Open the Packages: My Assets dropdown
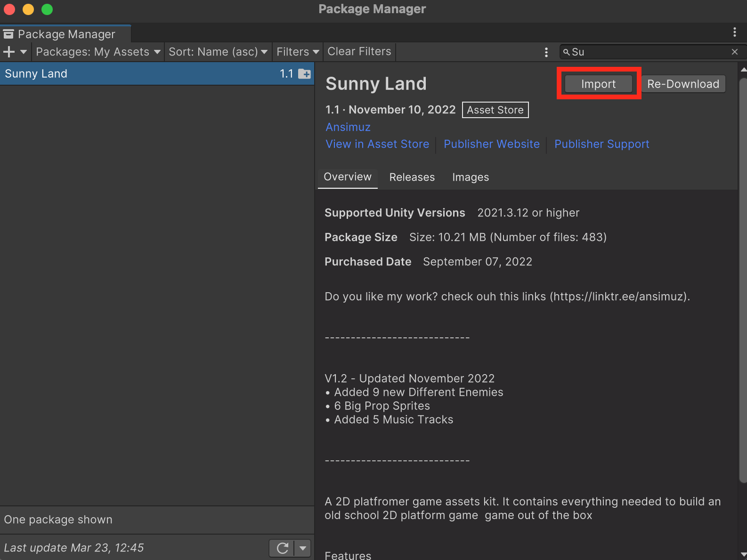The image size is (747, 560). click(98, 52)
